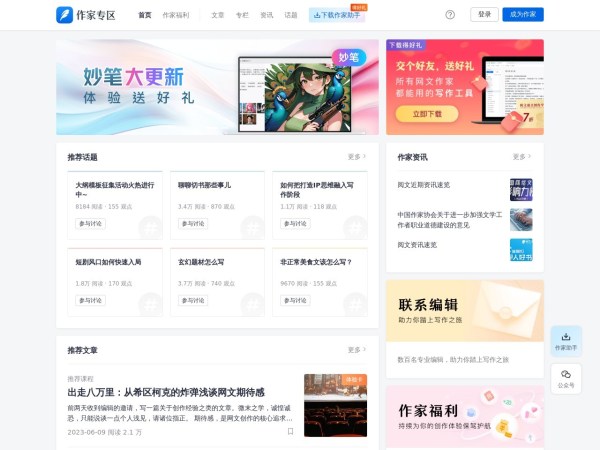Image resolution: width=600 pixels, height=450 pixels.
Task: Switch to the 作家福利 nav tab
Action: point(176,15)
